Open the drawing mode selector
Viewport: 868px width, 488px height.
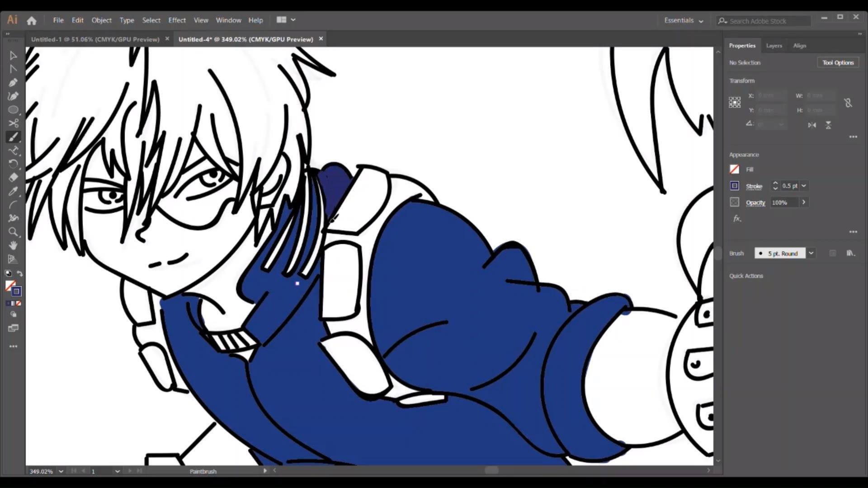(13, 314)
